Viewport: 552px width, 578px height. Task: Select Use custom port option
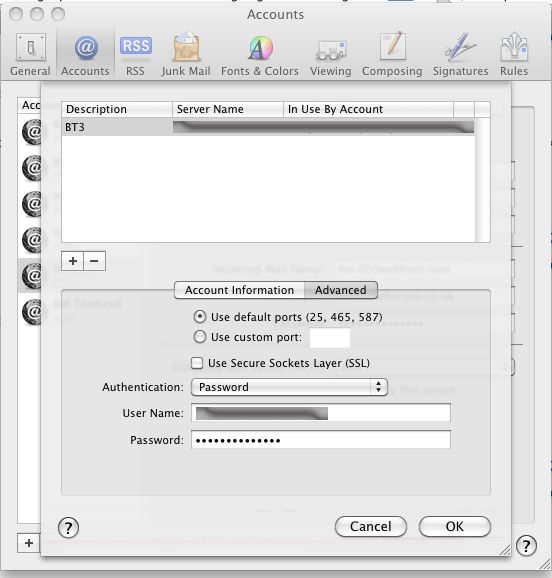[199, 337]
